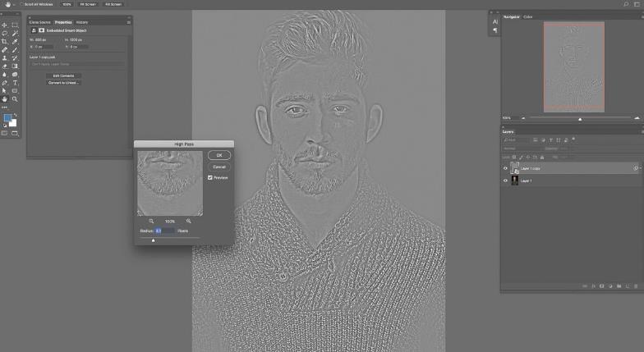Click the Convert to Linked button
This screenshot has width=644, height=352.
[x=63, y=82]
